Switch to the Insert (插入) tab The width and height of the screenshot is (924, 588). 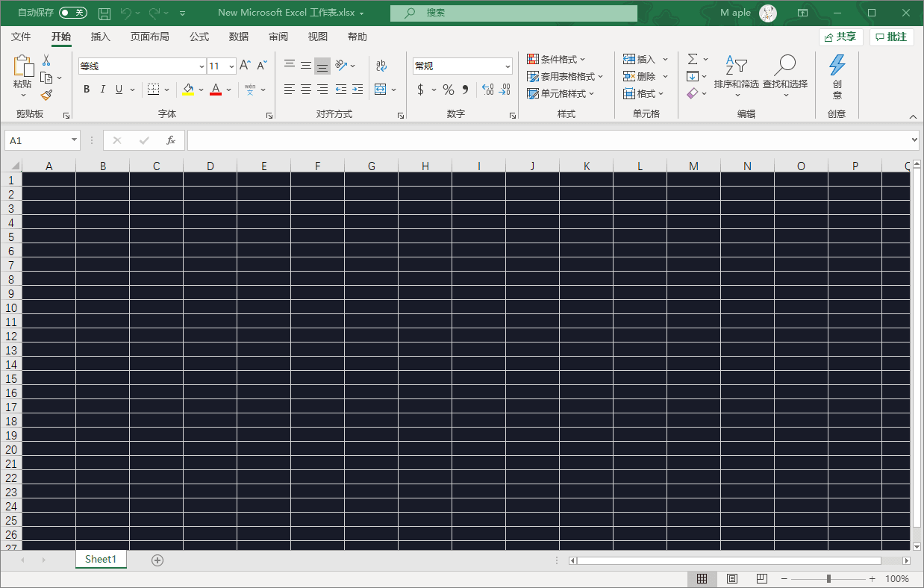click(100, 37)
